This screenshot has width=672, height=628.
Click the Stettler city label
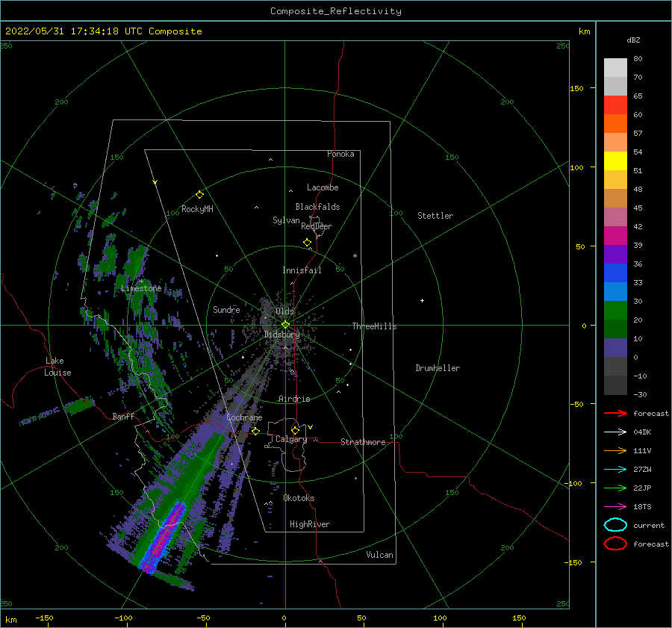tap(435, 216)
